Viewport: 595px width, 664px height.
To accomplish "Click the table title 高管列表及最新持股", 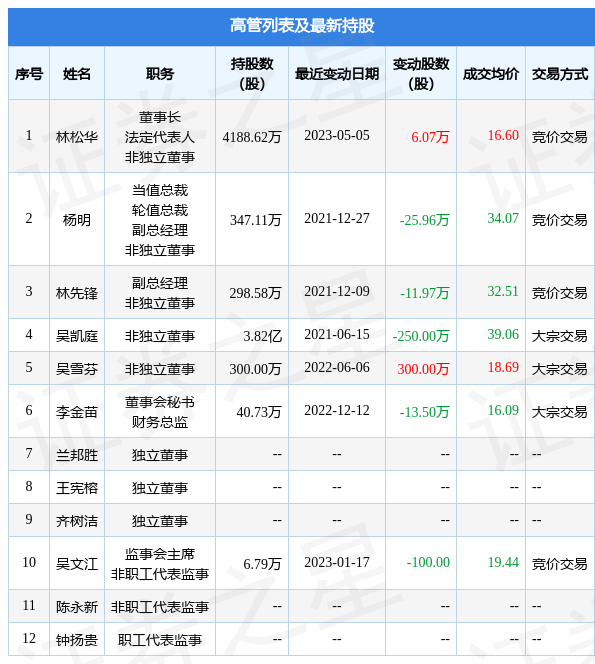I will click(302, 25).
